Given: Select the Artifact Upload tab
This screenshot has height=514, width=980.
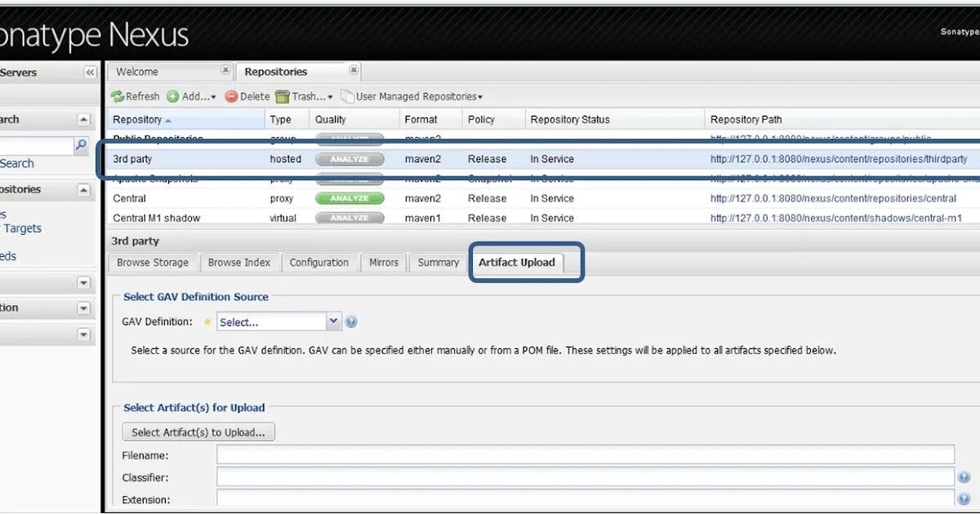Looking at the screenshot, I should [x=517, y=263].
